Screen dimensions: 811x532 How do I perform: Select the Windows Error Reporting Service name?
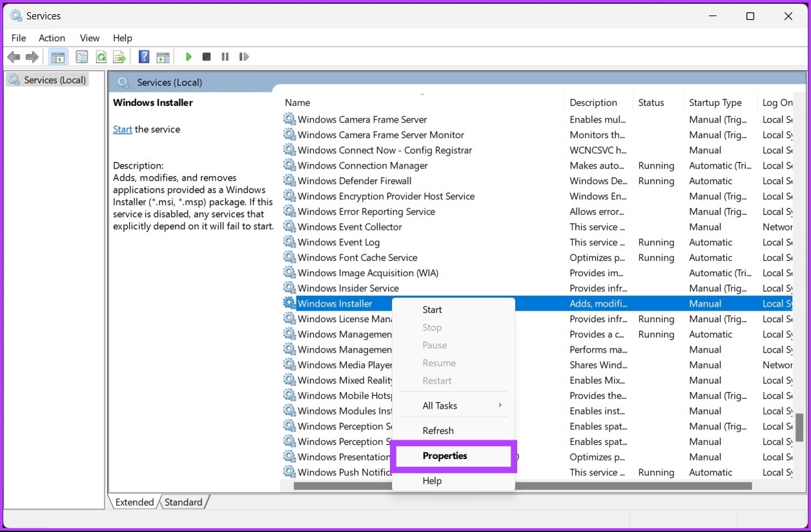coord(366,211)
